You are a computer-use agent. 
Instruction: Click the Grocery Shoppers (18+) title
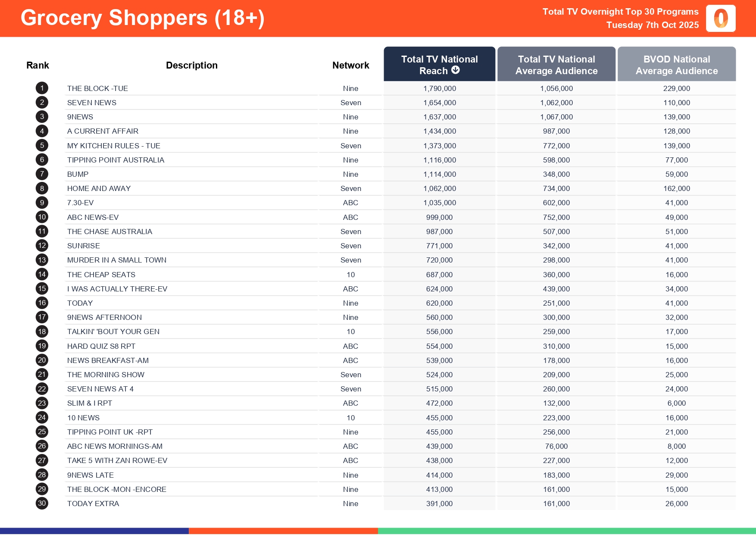coord(142,18)
